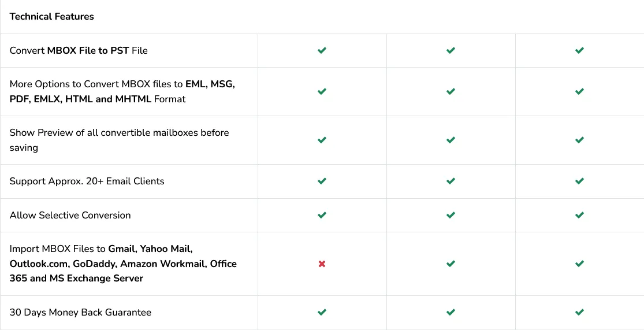Click first-column checkmark for 20+ Email Clients row
The height and width of the screenshot is (330, 644).
click(x=322, y=181)
